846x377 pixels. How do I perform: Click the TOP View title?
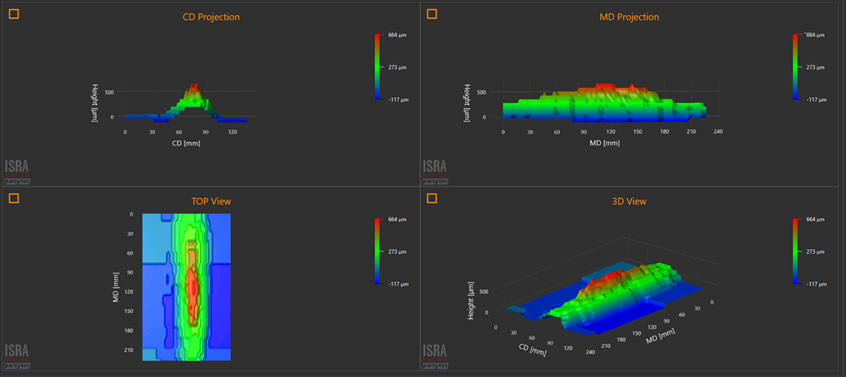pos(211,201)
